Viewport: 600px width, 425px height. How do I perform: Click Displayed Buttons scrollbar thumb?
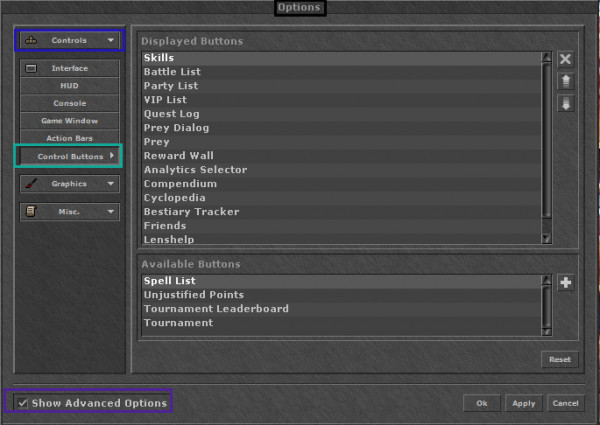tap(546, 141)
